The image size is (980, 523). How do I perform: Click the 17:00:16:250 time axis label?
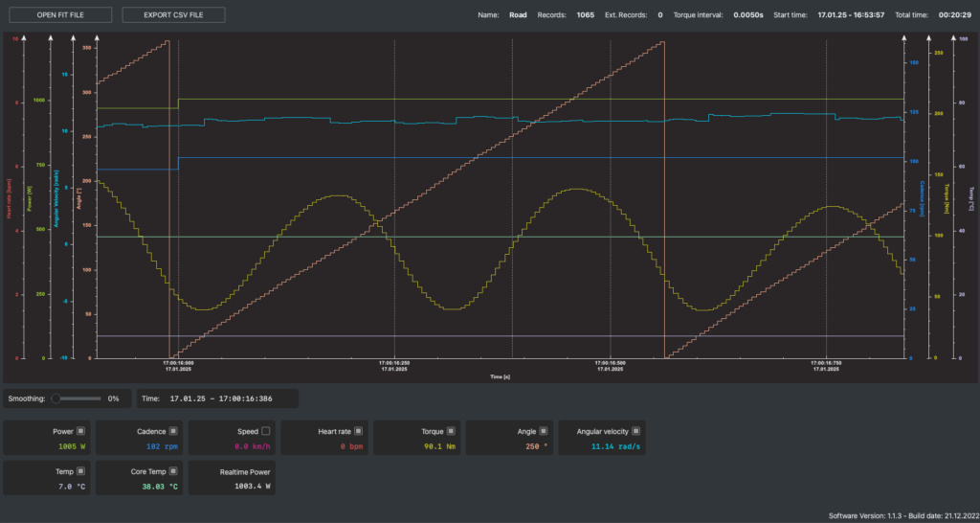tap(392, 365)
